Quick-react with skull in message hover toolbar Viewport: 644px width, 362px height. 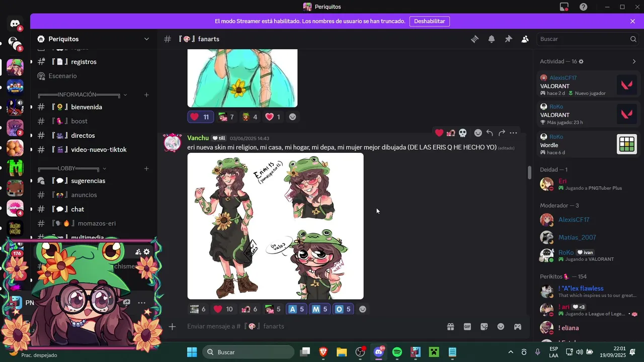463,133
